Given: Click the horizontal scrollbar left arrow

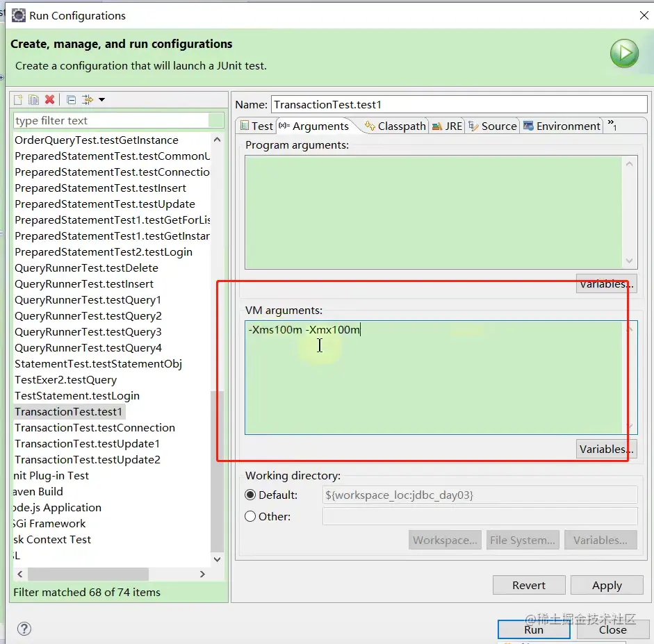Looking at the screenshot, I should pos(20,574).
